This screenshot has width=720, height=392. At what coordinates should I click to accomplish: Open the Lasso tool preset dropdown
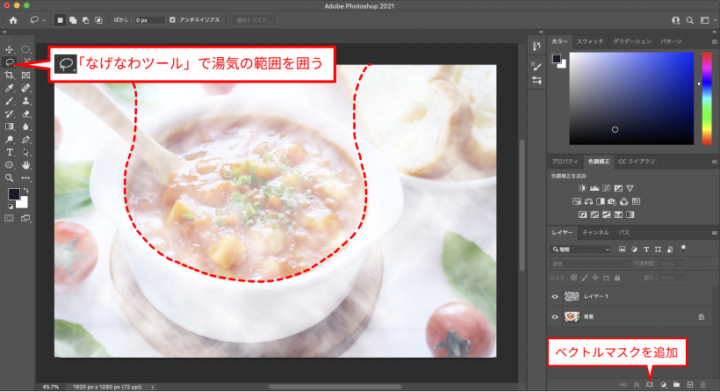point(38,20)
